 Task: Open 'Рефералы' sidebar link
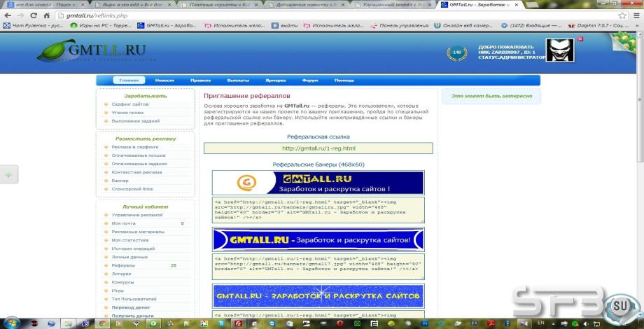tap(123, 265)
